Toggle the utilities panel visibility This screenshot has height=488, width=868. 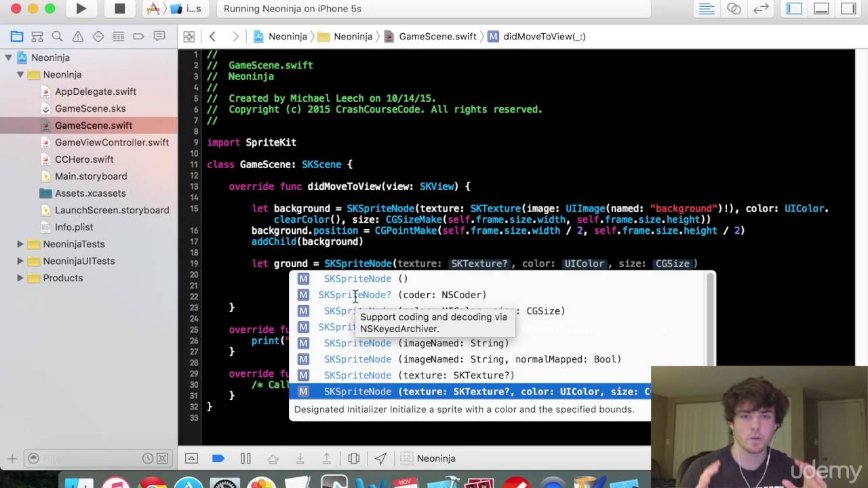[x=848, y=9]
